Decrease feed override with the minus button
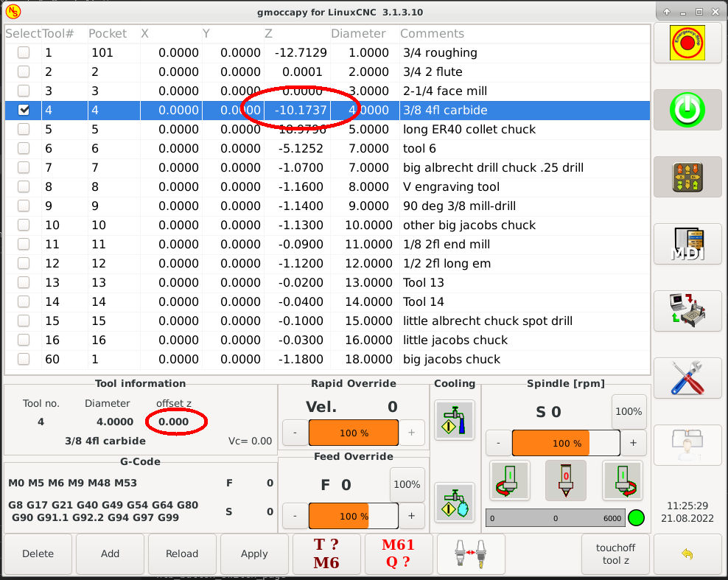This screenshot has height=580, width=728. (295, 515)
